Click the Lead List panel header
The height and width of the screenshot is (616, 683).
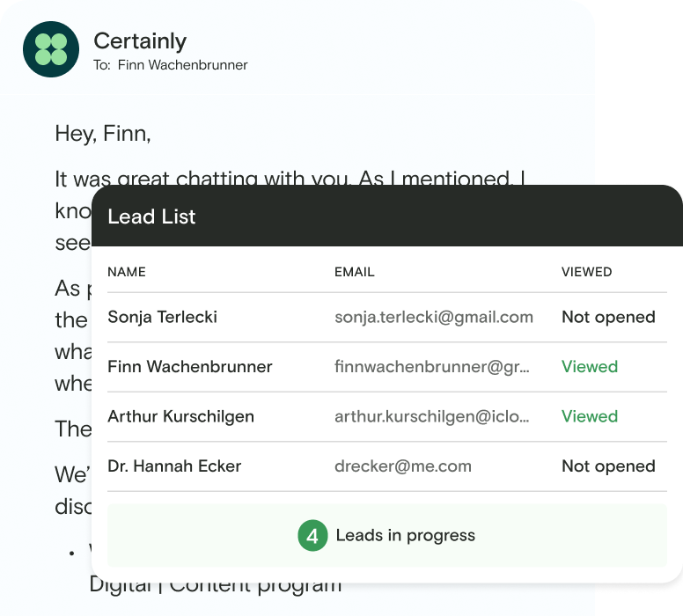(x=387, y=216)
